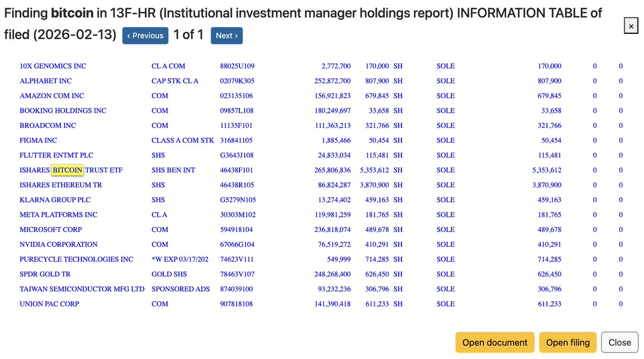Click BROADCOM INC issuer name
644x359 pixels.
[48, 126]
